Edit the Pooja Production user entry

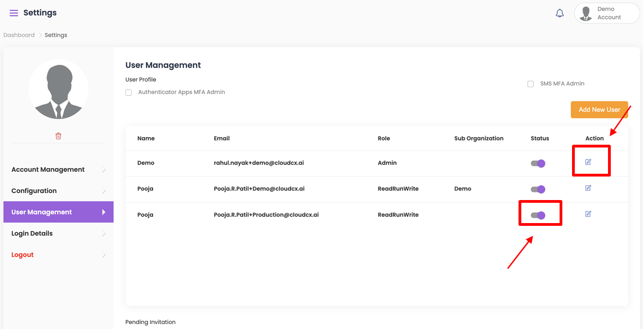[x=588, y=214]
